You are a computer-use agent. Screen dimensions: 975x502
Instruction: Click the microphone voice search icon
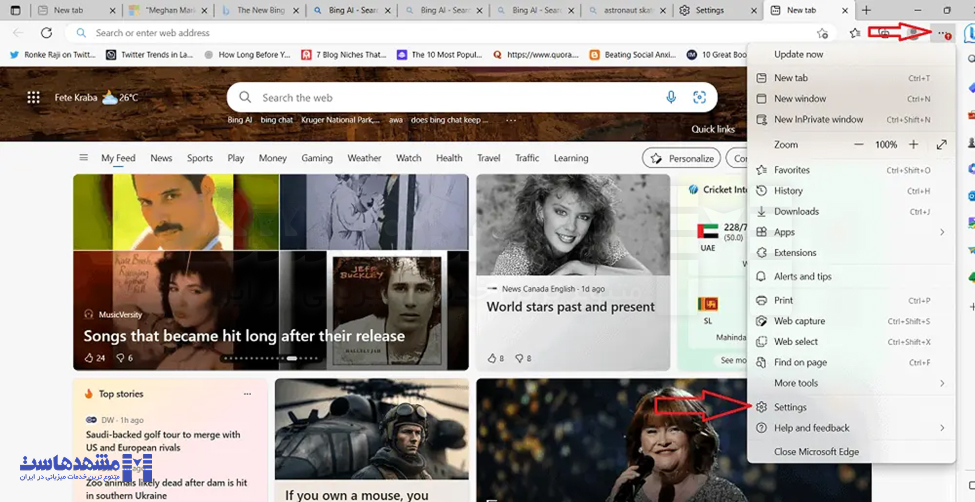click(671, 97)
